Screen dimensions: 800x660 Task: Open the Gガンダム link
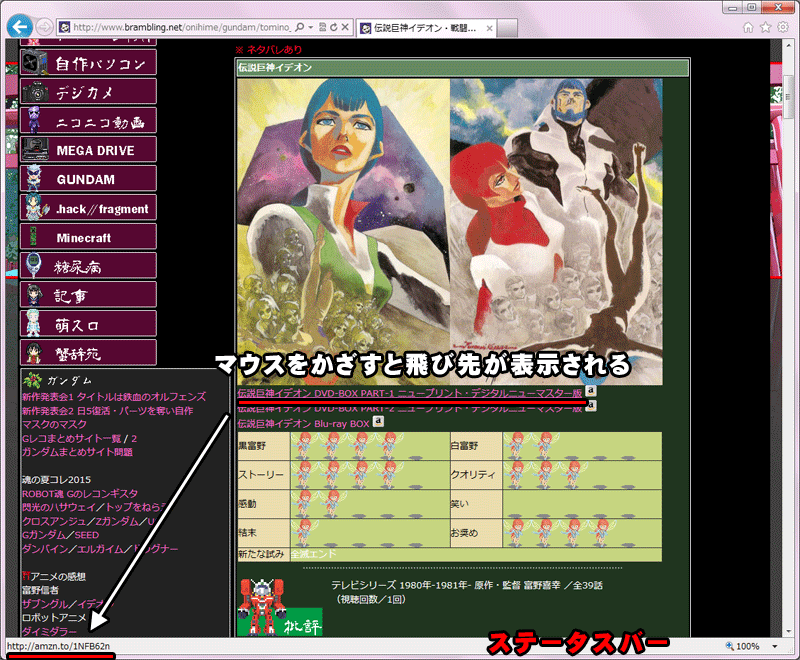pos(44,535)
